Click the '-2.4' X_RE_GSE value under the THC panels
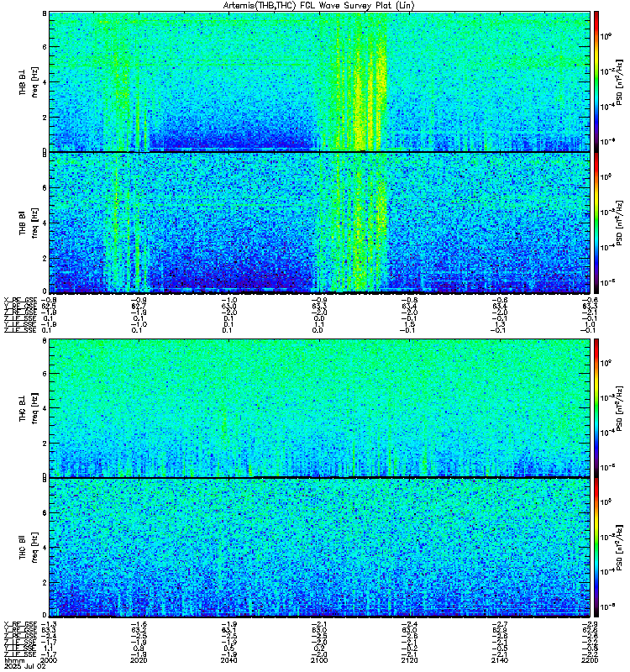This screenshot has height=672, width=630. pos(409,624)
